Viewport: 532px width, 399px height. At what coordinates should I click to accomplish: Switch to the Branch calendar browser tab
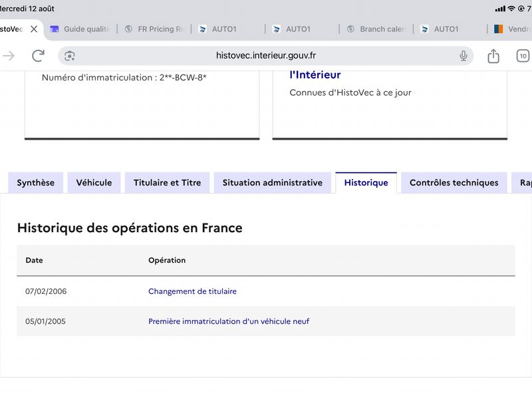pos(376,29)
